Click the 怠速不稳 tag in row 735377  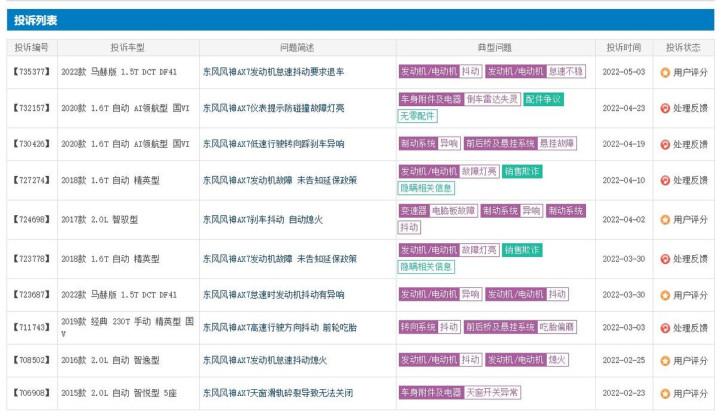point(565,72)
